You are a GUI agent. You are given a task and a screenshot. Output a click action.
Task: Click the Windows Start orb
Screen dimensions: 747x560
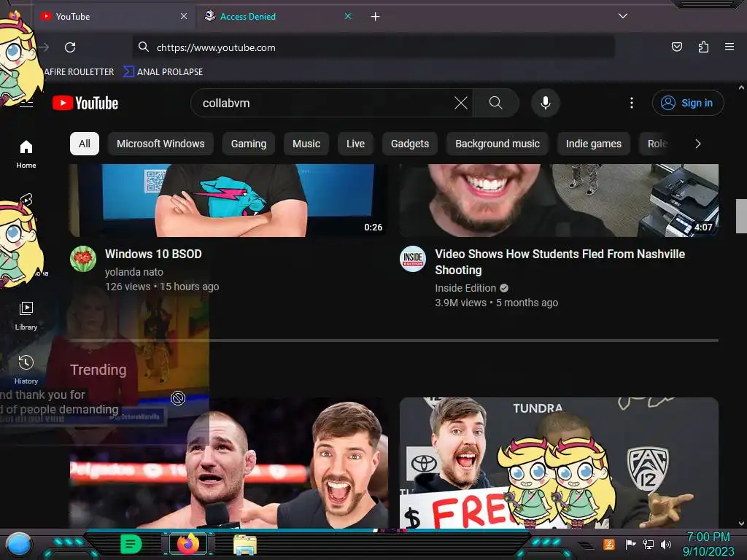point(19,544)
